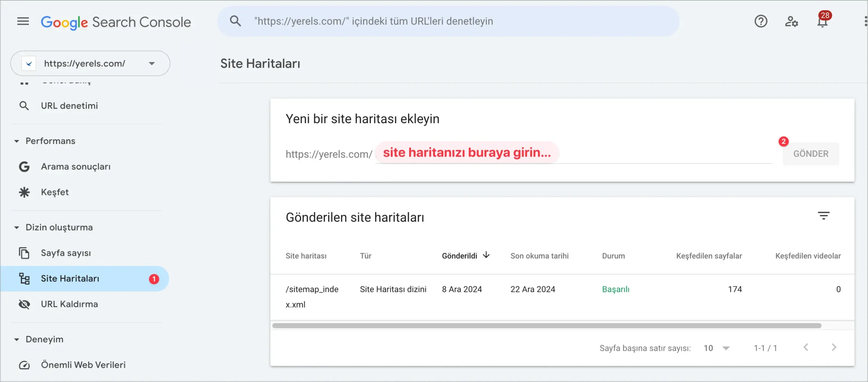Open the Help question mark icon
The height and width of the screenshot is (382, 868).
click(761, 21)
